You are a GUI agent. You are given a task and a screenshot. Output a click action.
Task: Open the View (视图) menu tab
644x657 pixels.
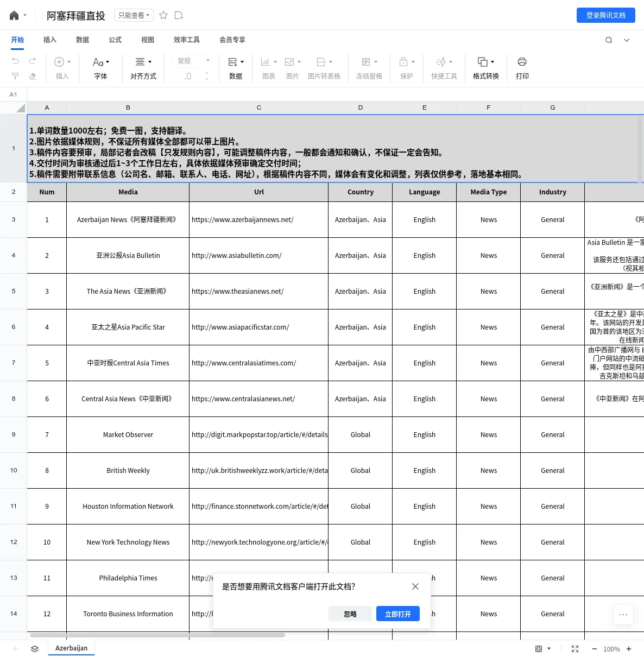[x=148, y=40]
